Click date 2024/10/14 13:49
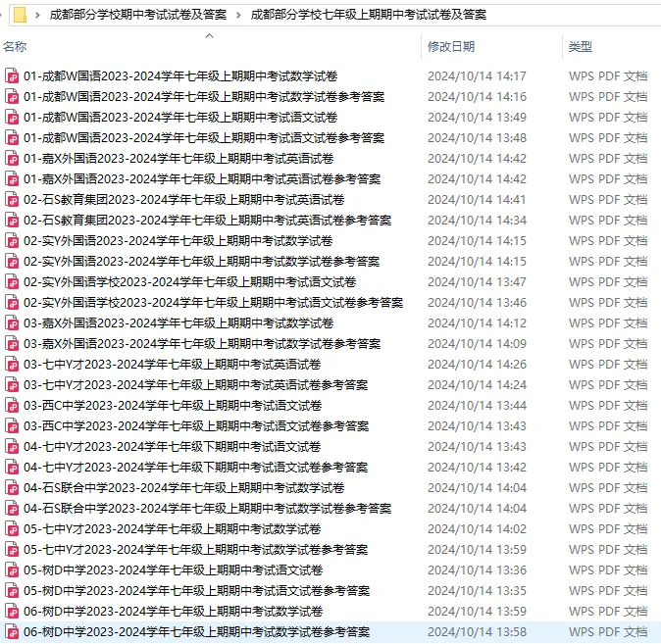The height and width of the screenshot is (644, 661). coord(478,118)
